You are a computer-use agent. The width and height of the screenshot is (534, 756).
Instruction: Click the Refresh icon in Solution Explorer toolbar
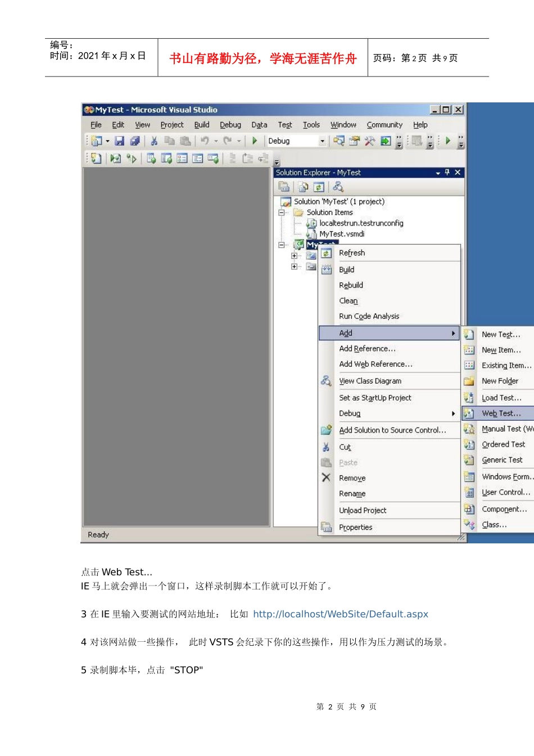click(x=318, y=187)
